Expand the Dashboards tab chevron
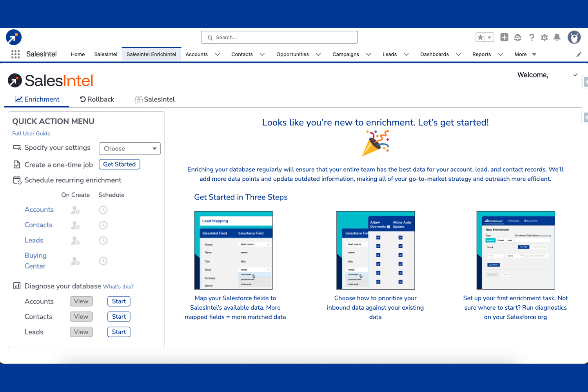Viewport: 588px width, 392px height. tap(458, 54)
